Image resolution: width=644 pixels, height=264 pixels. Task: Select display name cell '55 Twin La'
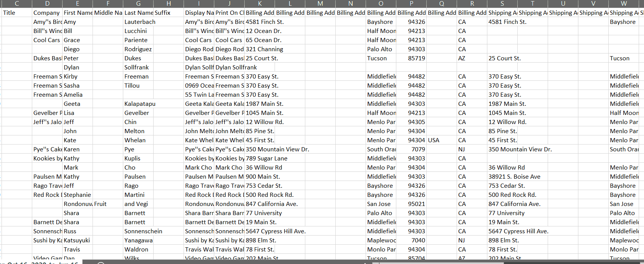point(199,94)
